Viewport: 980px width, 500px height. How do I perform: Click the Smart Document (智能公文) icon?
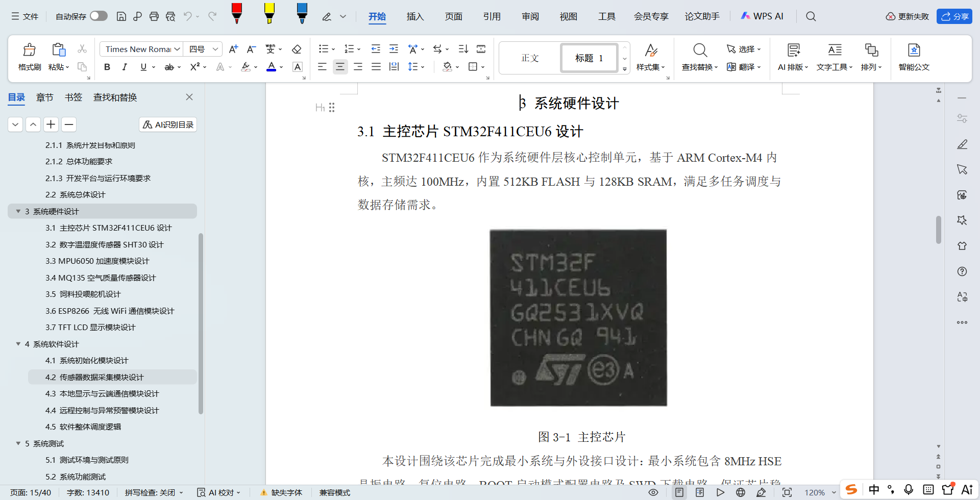pyautogui.click(x=914, y=57)
